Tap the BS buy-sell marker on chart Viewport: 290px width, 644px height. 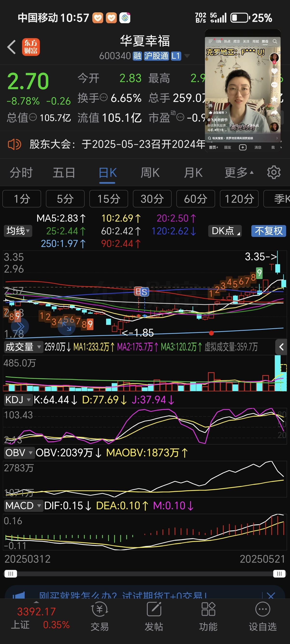click(142, 292)
